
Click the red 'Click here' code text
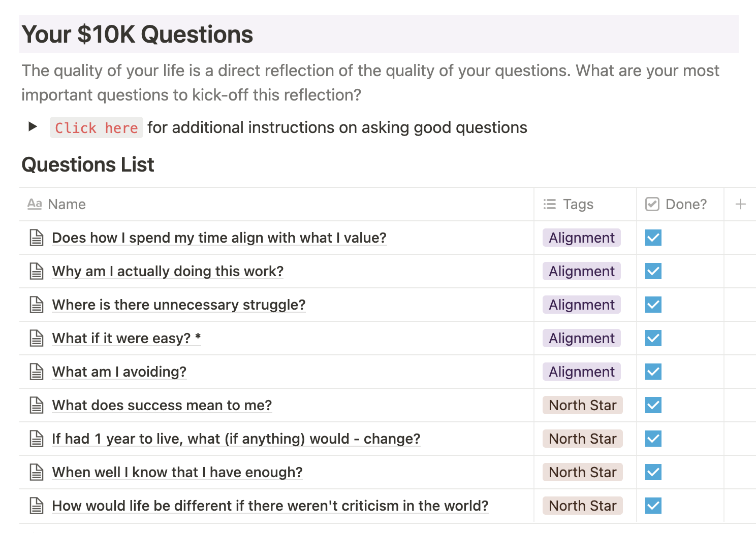click(96, 128)
